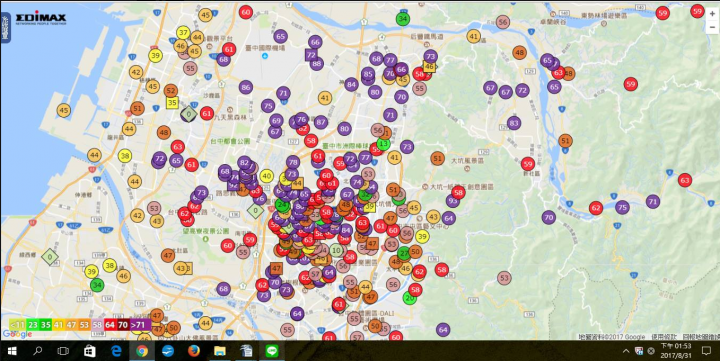Select the yellow square marker 35
720x361 pixels.
pyautogui.click(x=172, y=102)
